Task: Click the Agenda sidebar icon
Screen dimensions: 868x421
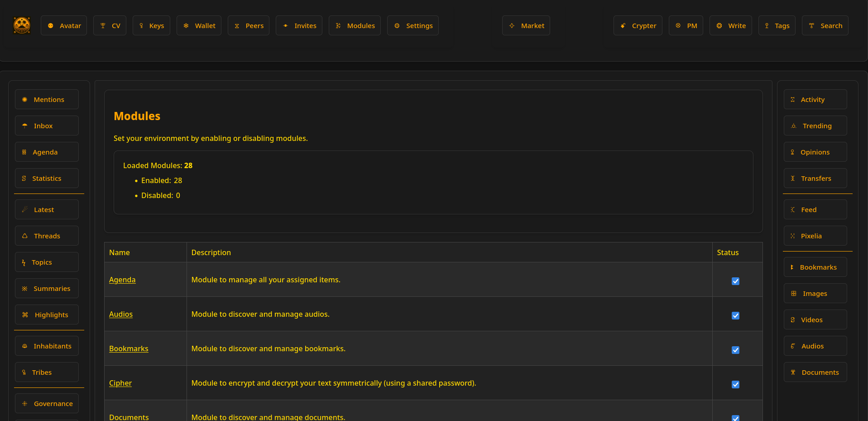Action: 24,152
